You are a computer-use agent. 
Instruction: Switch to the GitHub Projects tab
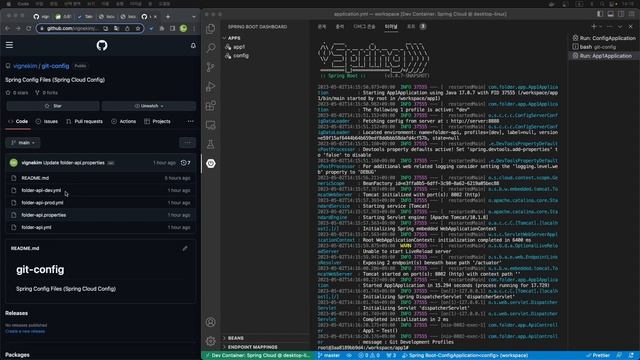tap(157, 121)
